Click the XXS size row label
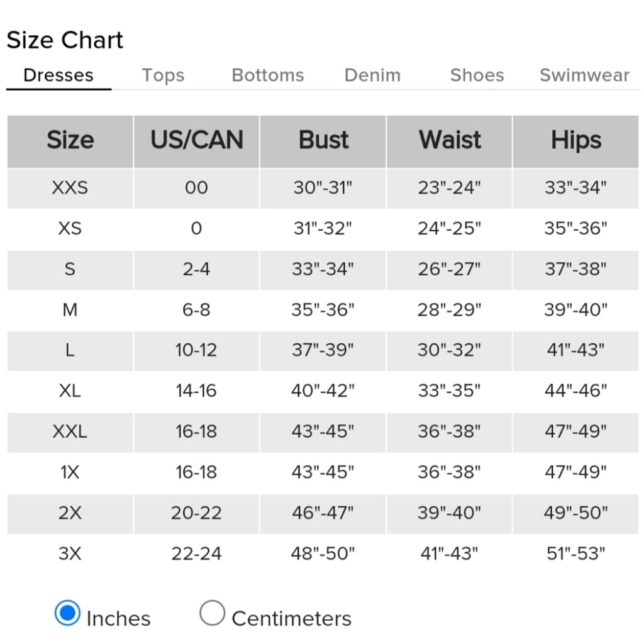The width and height of the screenshot is (644, 644). pos(70,187)
